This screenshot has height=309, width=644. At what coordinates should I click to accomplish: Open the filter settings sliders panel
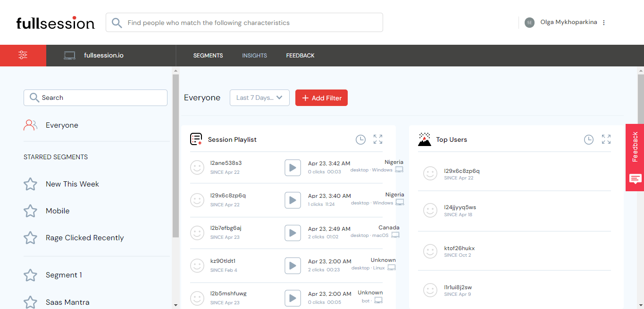coord(23,55)
